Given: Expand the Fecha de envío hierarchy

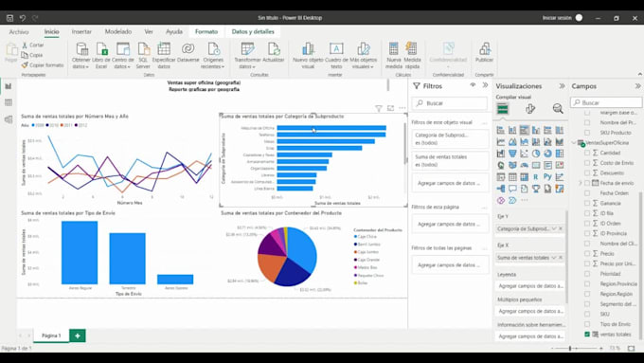Looking at the screenshot, I should point(581,183).
